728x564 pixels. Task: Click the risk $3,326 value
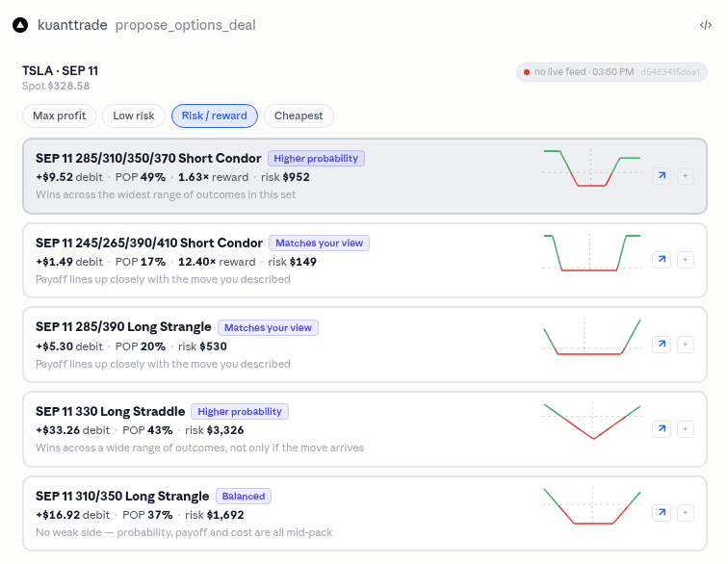coord(215,430)
